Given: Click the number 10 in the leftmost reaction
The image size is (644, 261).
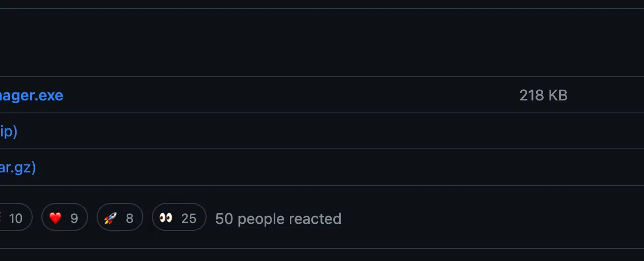Looking at the screenshot, I should (16, 219).
